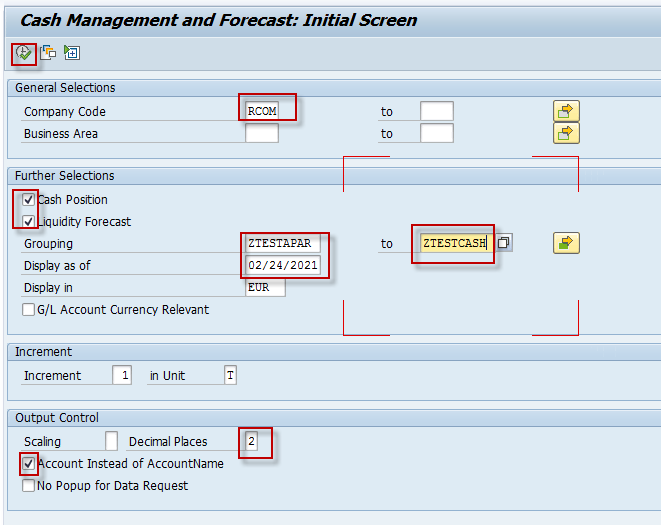Screen dimensions: 661x525
Task: Click the Decimal Places label
Action: [x=168, y=442]
